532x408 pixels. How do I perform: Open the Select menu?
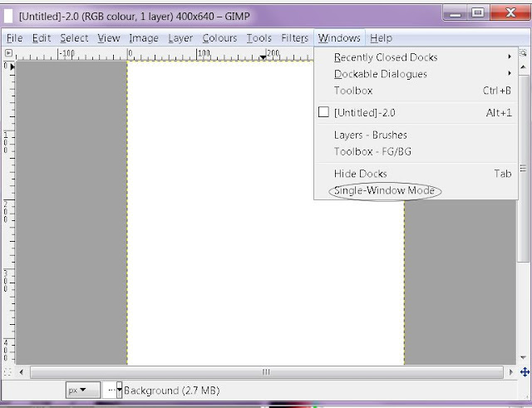(74, 38)
